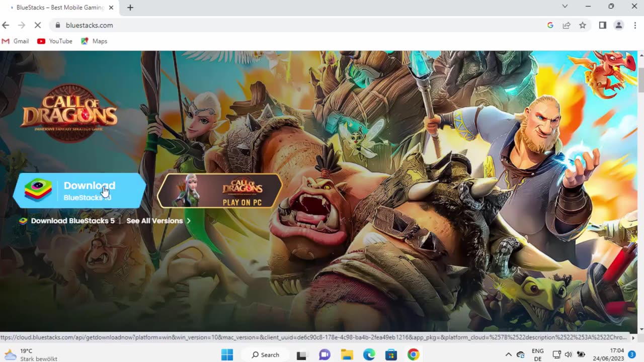Viewport: 644px width, 362px height.
Task: Share this page using the share icon
Action: pyautogui.click(x=567, y=25)
